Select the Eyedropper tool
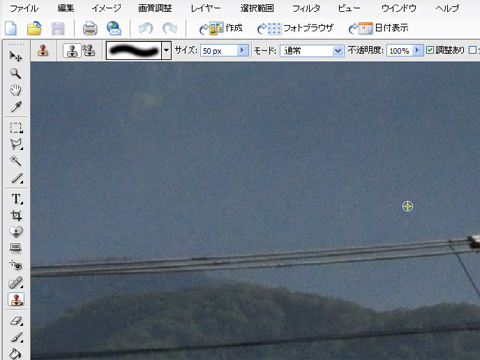Viewport: 480px width, 360px height. [x=16, y=107]
